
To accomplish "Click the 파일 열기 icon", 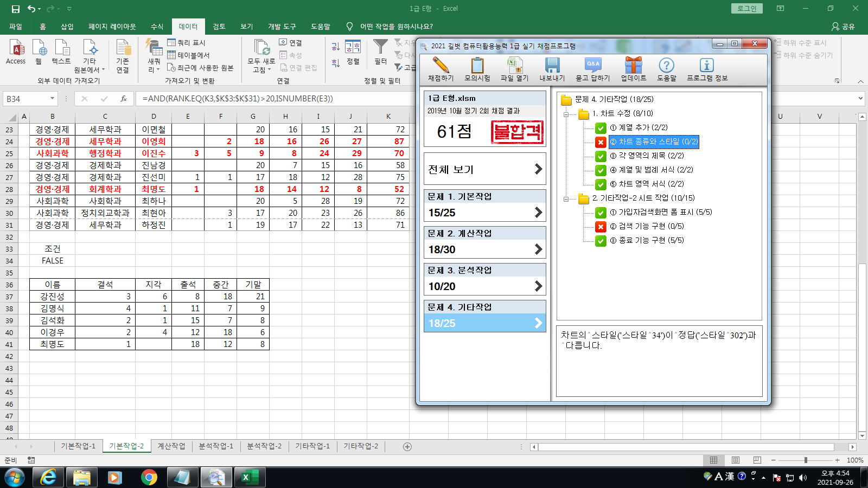I will tap(514, 66).
